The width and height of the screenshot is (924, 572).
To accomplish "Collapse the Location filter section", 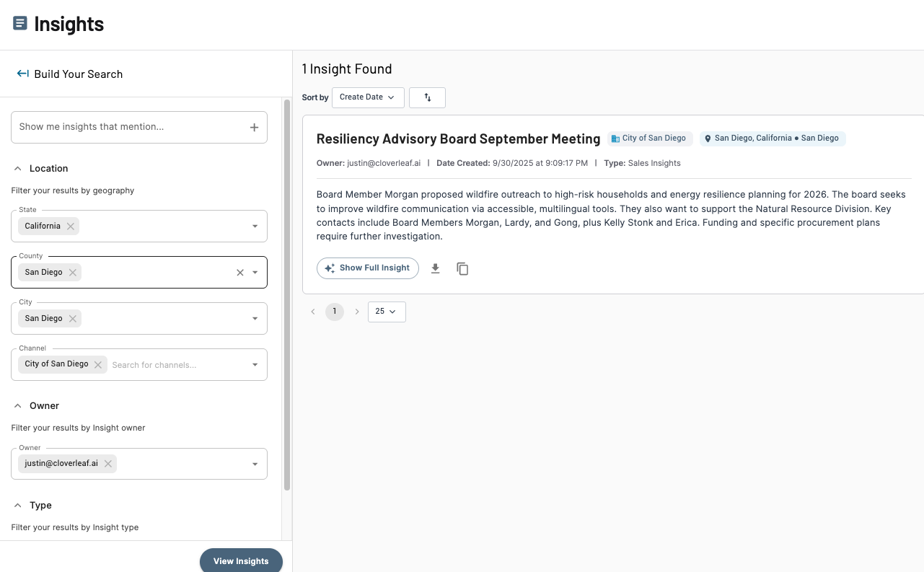I will (18, 169).
